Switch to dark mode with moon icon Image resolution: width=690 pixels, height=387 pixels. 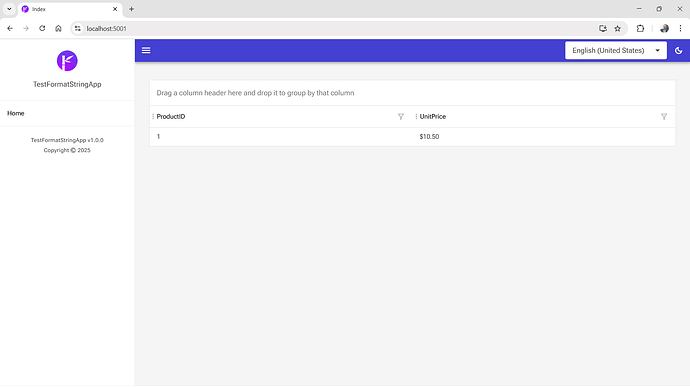(x=679, y=50)
